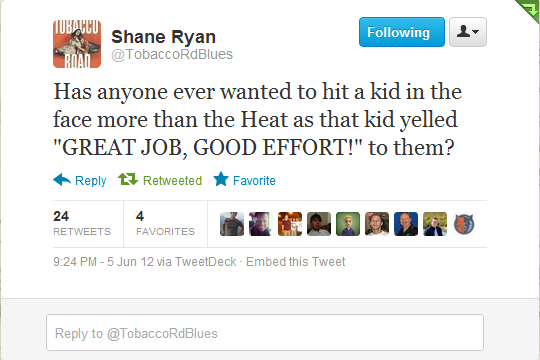Open the @TobaccoRdBlues handle link

[x=172, y=54]
